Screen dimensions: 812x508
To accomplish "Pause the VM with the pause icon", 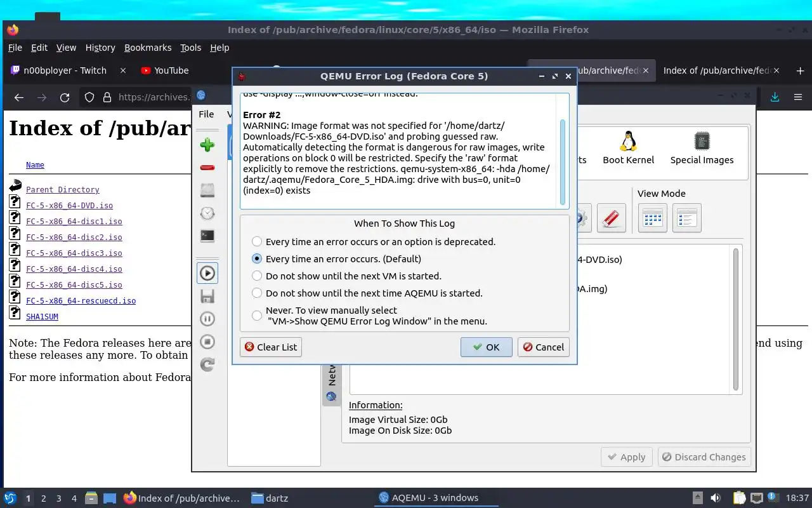I will coord(207,319).
